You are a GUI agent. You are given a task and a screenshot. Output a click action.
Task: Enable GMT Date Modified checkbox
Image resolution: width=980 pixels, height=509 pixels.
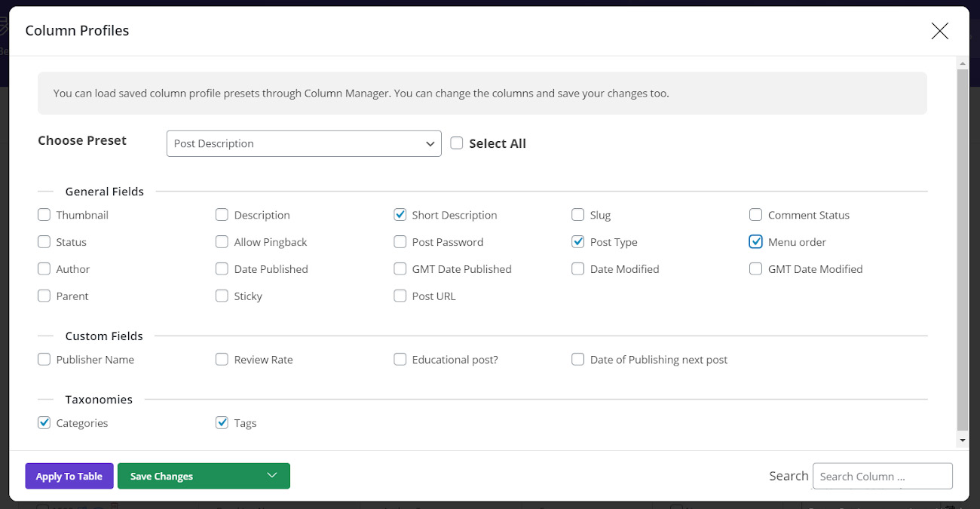tap(756, 269)
